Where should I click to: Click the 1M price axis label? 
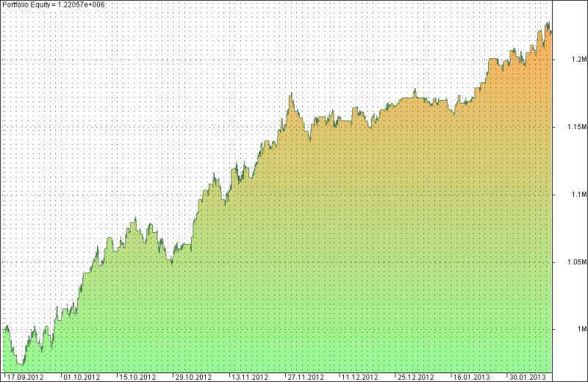tap(581, 329)
